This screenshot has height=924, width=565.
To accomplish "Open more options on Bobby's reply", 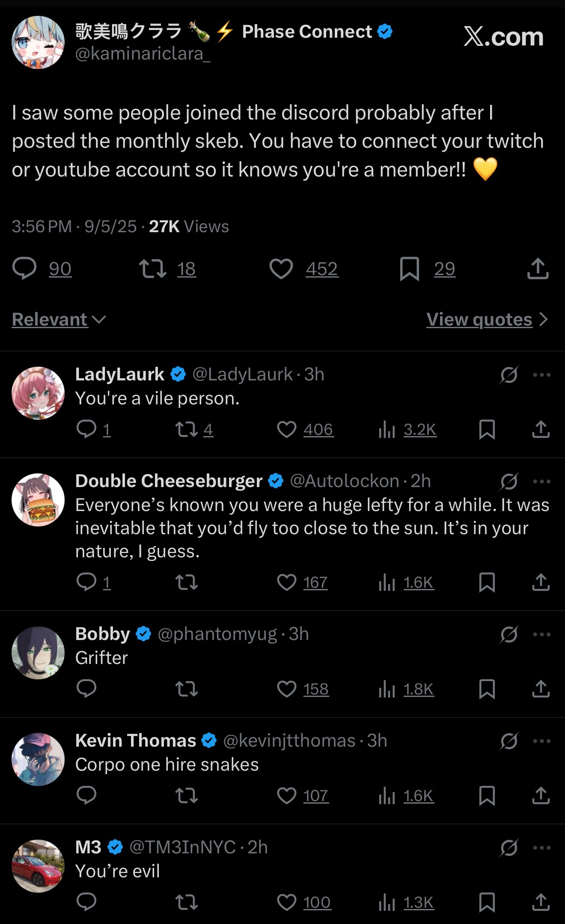I will tap(541, 634).
